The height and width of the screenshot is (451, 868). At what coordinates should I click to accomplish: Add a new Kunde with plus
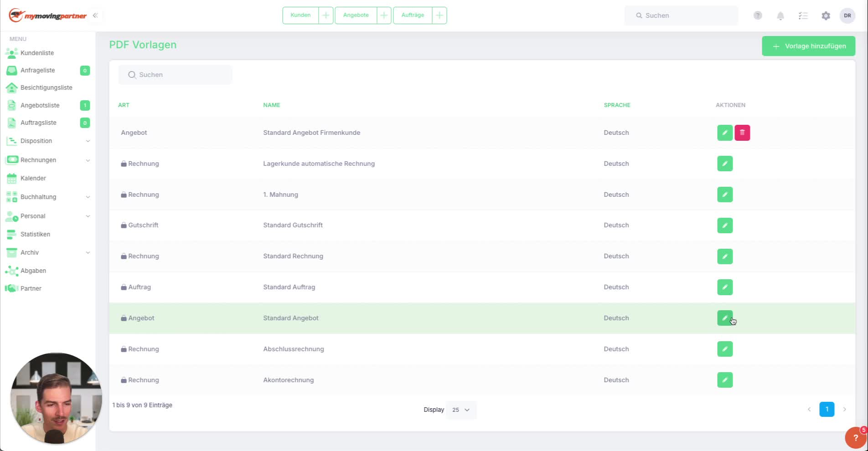click(326, 15)
